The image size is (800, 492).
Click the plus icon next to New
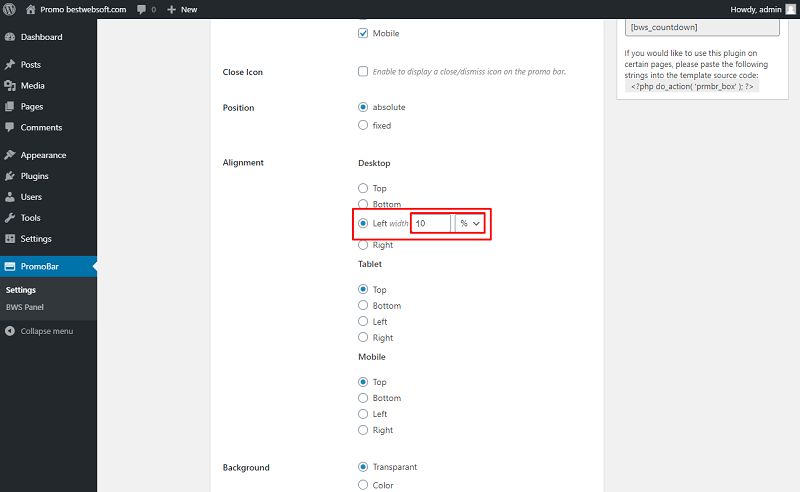click(171, 10)
